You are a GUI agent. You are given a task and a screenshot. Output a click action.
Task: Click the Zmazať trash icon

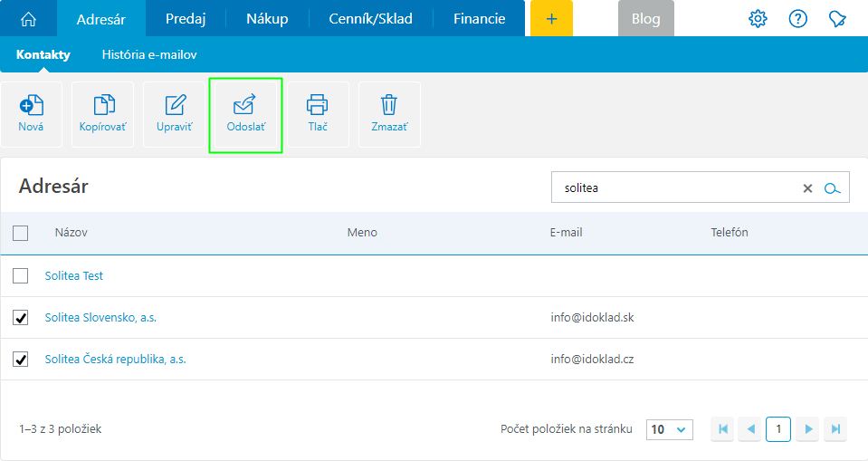[x=389, y=105]
